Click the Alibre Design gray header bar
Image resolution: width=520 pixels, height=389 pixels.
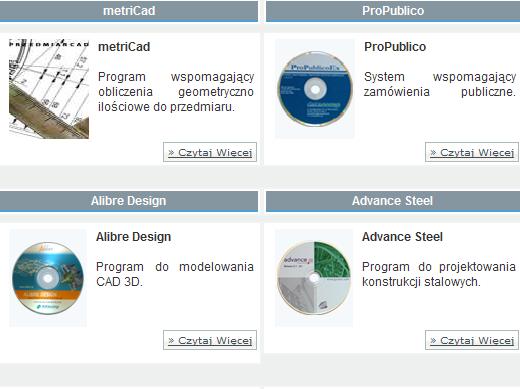129,201
